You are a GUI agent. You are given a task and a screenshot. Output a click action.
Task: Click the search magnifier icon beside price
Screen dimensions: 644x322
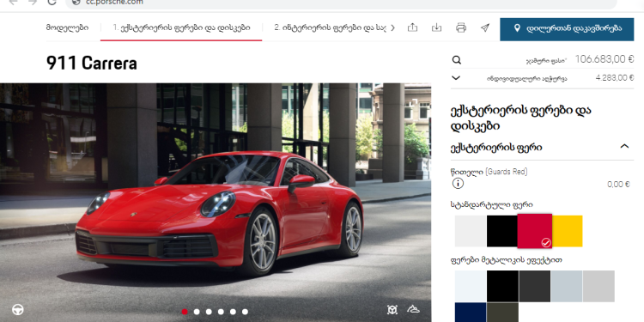[456, 60]
